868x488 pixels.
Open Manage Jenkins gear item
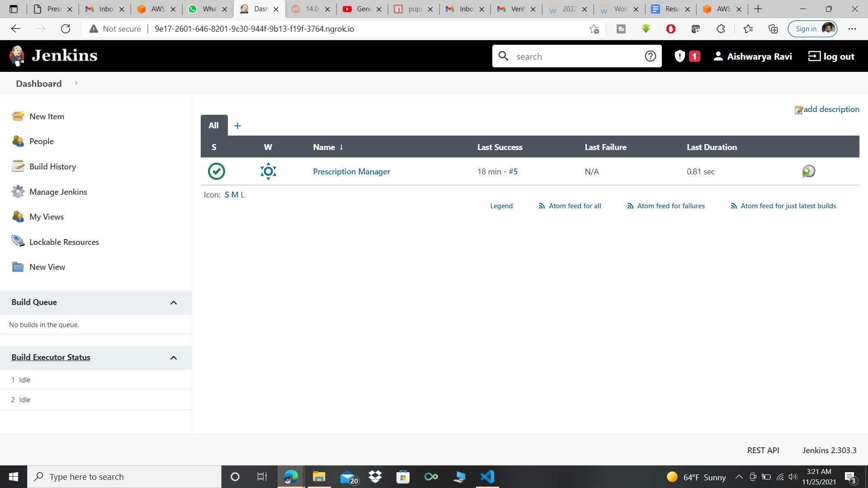coord(58,192)
